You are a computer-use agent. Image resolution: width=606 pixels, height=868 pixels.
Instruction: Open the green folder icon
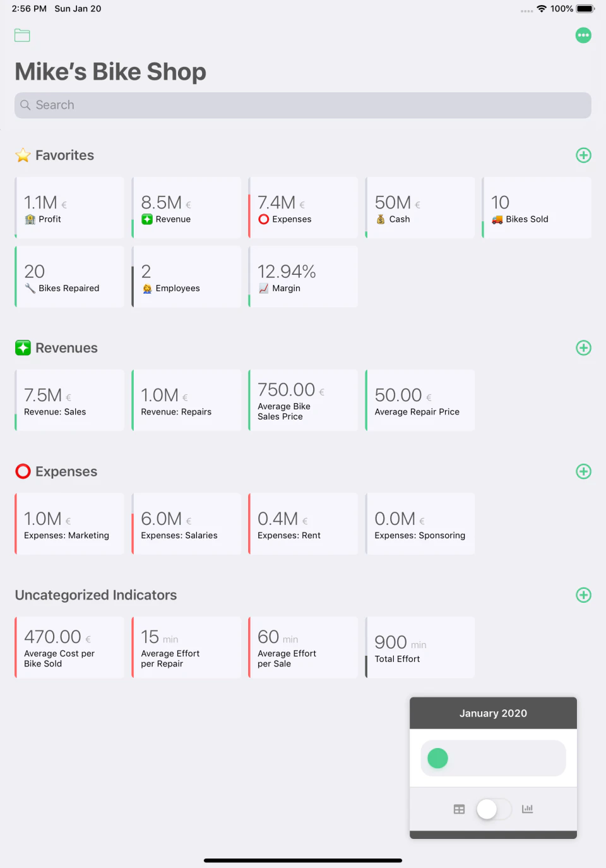(21, 35)
